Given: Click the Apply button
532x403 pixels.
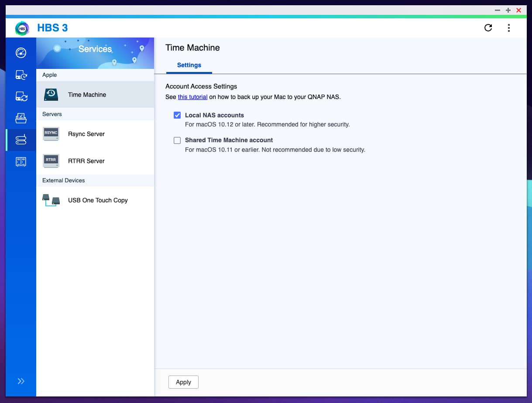Looking at the screenshot, I should pos(183,382).
